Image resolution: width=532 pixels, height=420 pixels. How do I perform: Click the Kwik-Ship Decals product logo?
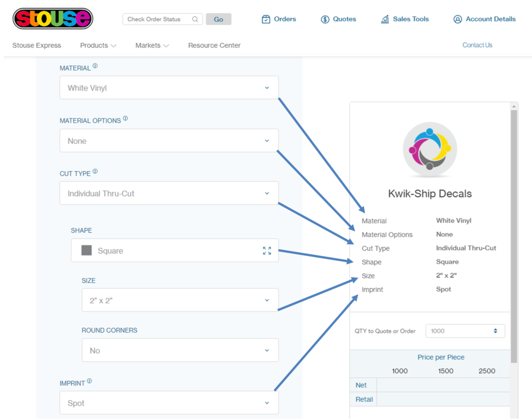[430, 150]
